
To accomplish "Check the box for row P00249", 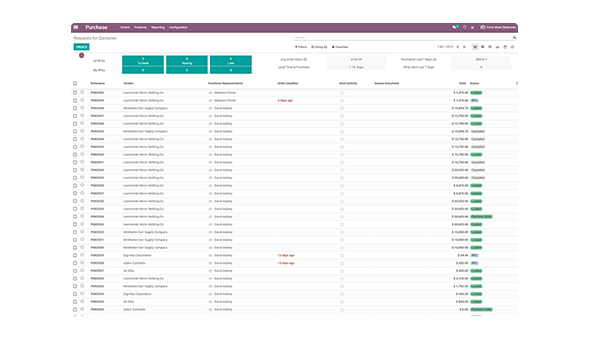I will 75,100.
